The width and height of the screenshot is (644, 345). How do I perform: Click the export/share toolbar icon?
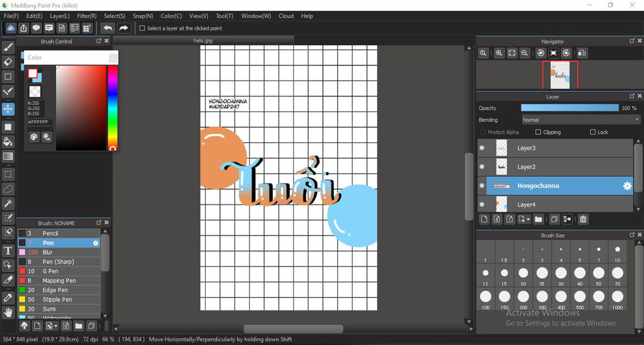pyautogui.click(x=23, y=28)
